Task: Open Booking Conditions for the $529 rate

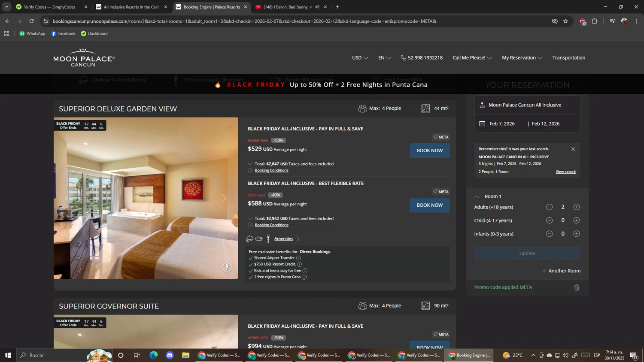Action: click(x=271, y=170)
